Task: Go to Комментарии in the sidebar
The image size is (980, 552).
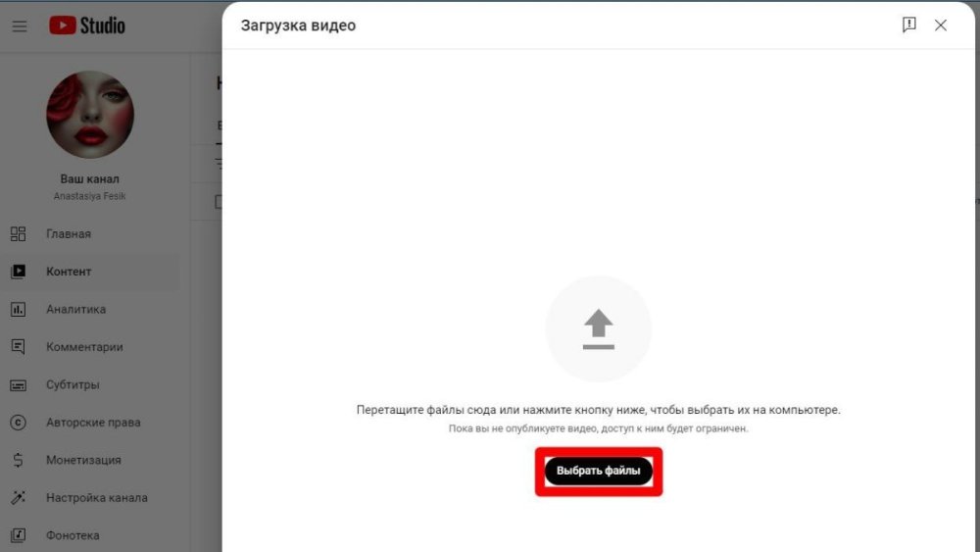Action: pyautogui.click(x=84, y=347)
